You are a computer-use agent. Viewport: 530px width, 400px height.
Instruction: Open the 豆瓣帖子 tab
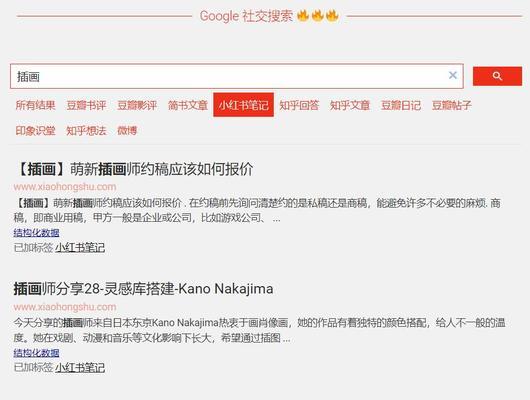click(x=452, y=105)
